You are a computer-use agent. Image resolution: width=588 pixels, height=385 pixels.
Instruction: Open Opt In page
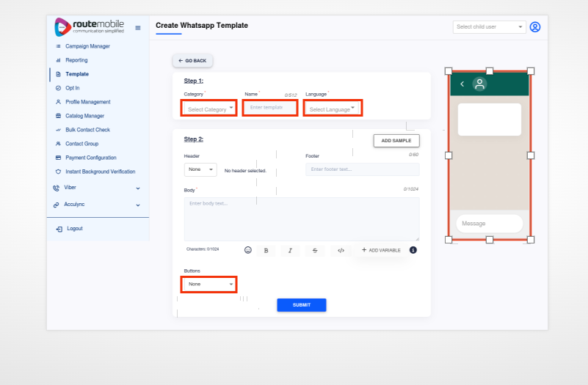point(73,88)
